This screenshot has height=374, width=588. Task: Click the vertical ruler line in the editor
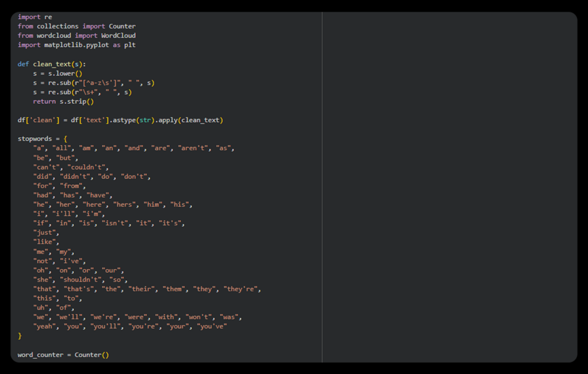tap(322, 196)
